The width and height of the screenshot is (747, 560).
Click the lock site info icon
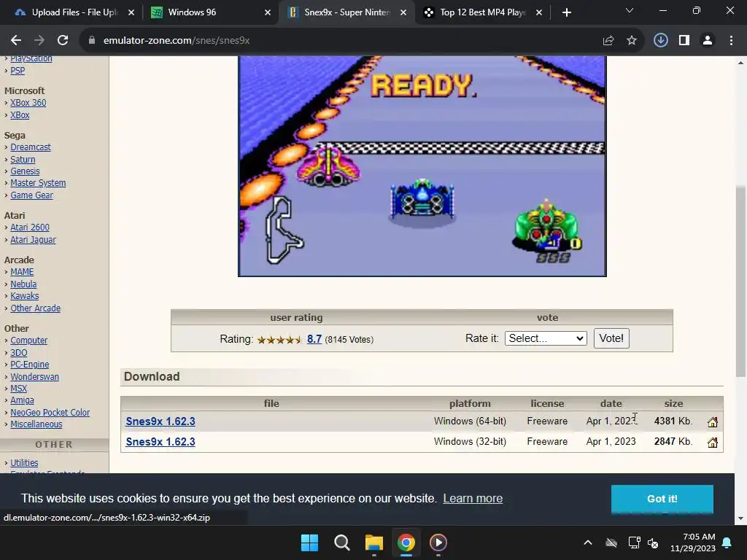coord(92,41)
